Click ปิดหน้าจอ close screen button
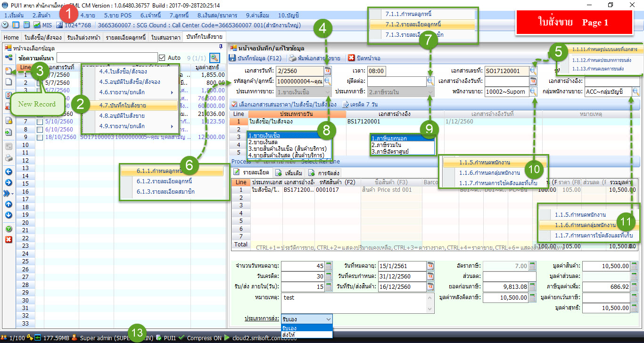 tap(364, 58)
